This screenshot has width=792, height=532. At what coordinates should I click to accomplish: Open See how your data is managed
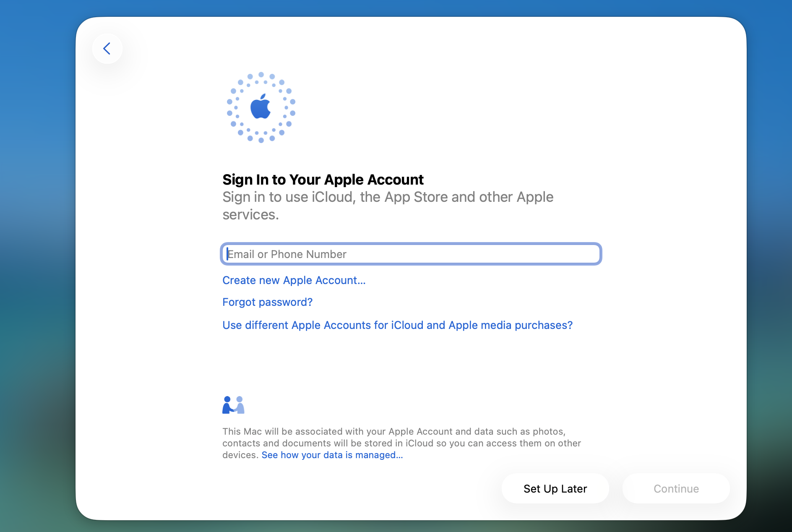tap(332, 455)
